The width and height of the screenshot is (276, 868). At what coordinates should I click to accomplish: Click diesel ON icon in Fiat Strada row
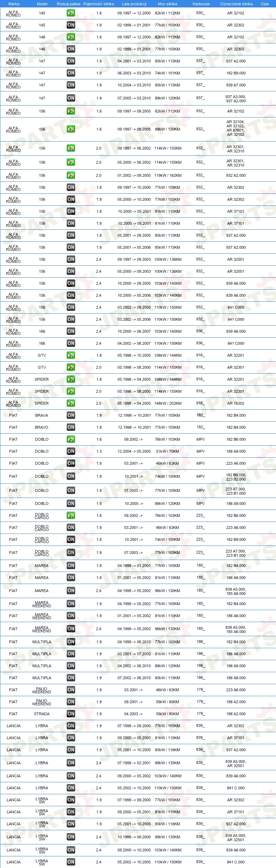[71, 714]
